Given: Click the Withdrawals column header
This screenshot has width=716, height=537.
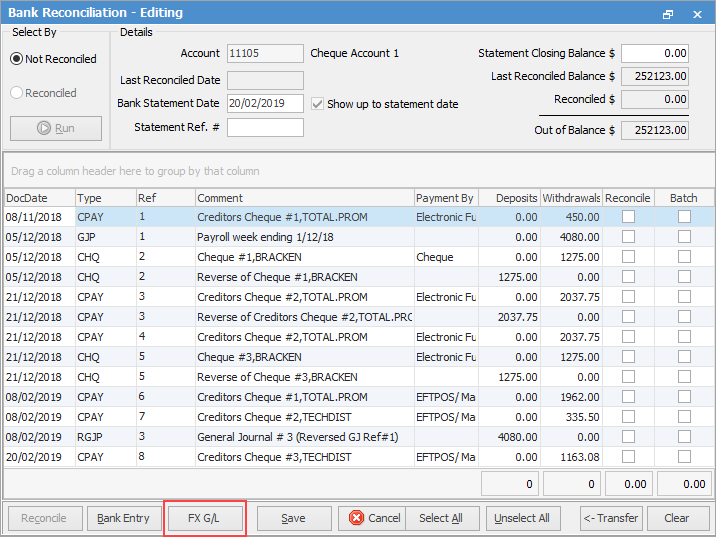Looking at the screenshot, I should (x=571, y=198).
